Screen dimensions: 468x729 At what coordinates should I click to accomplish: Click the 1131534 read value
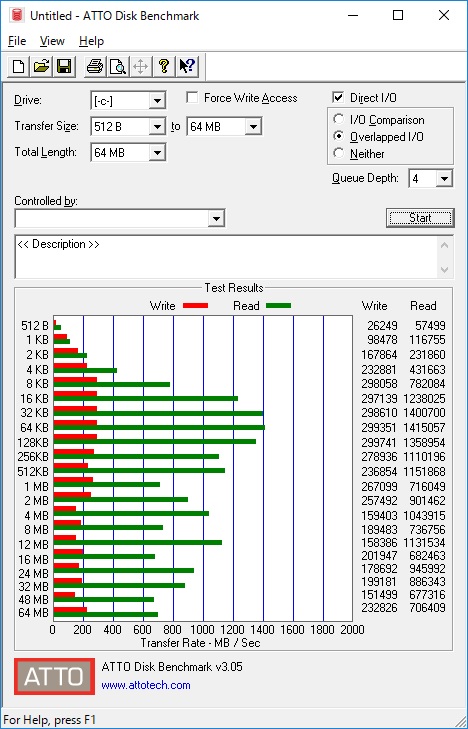[x=427, y=543]
